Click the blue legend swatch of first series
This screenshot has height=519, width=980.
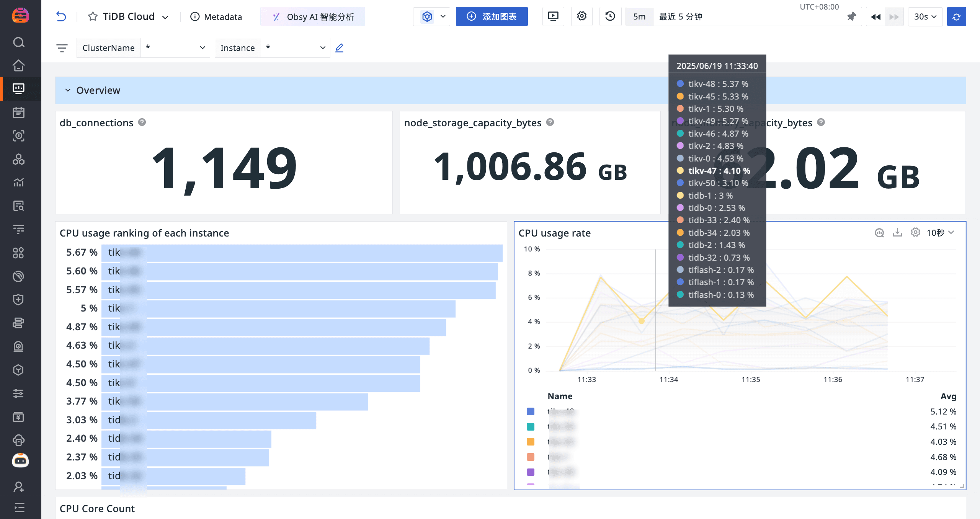531,411
